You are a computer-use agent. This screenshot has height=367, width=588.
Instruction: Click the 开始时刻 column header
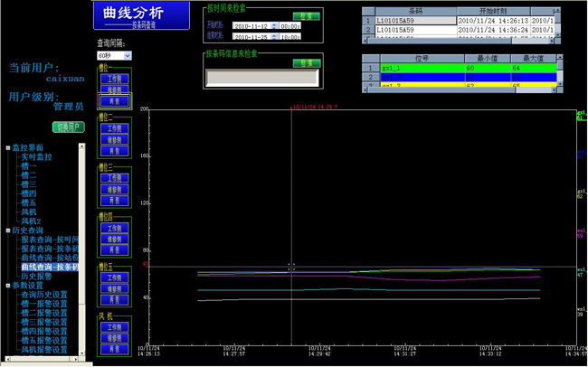[x=494, y=11]
